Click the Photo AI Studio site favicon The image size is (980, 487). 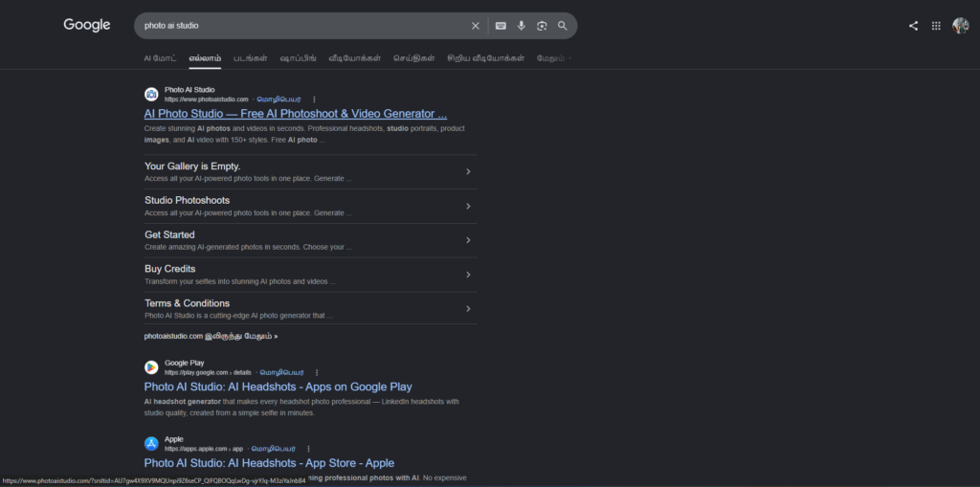tap(151, 95)
